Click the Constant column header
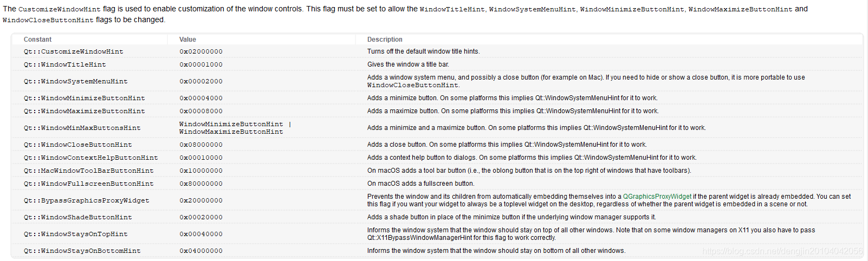The width and height of the screenshot is (868, 261). 37,40
